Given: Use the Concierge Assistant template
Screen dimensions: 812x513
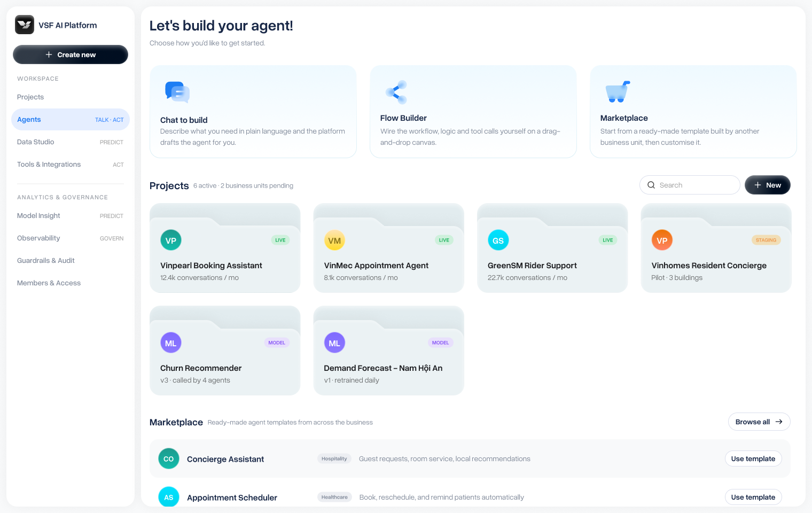Looking at the screenshot, I should click(753, 458).
